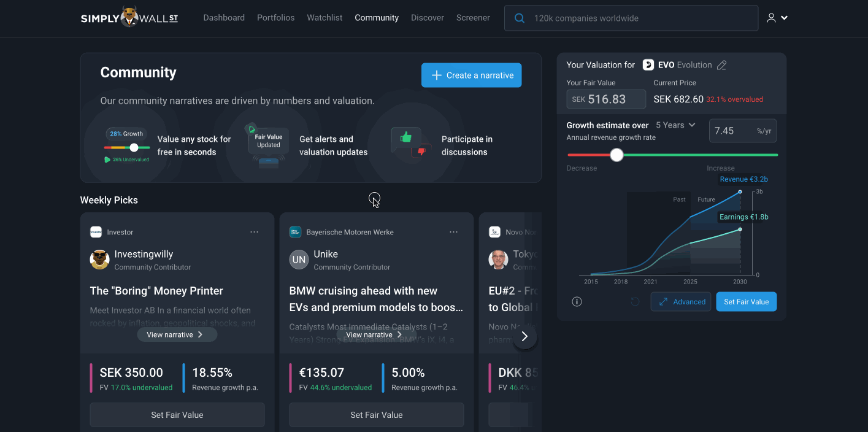Screen dimensions: 868x432
Task: Open the Watchlist
Action: (325, 18)
